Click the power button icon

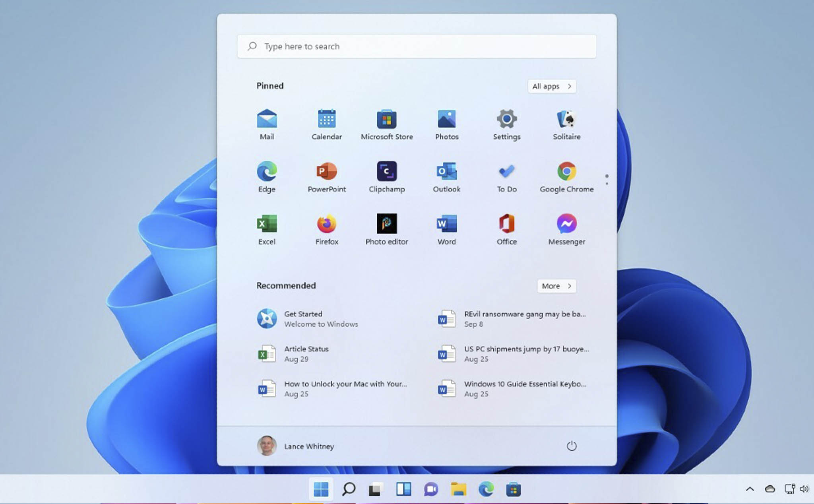(572, 446)
